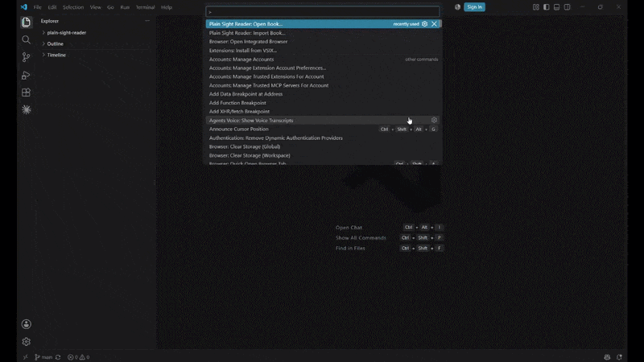Image resolution: width=644 pixels, height=362 pixels.
Task: Click the main branch indicator
Action: pos(43,357)
